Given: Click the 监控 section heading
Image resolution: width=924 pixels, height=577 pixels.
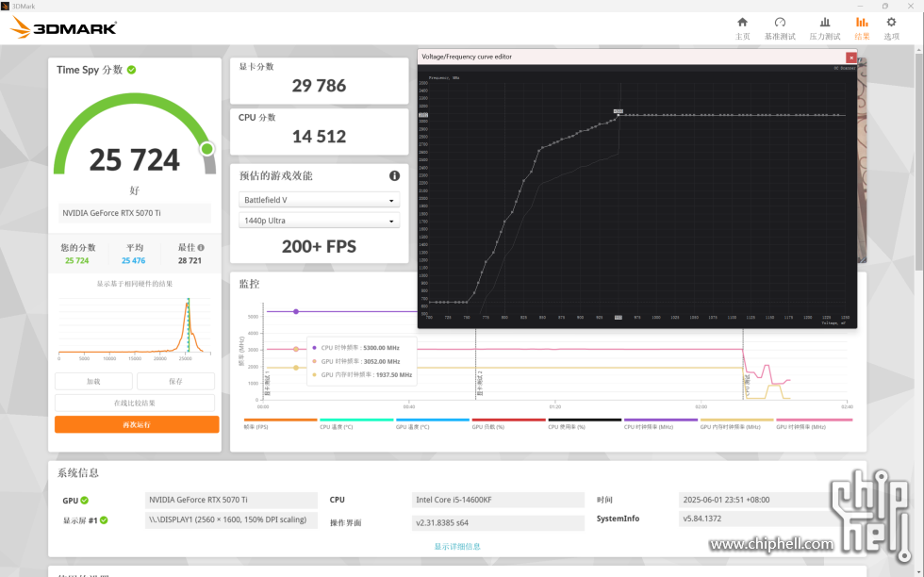Looking at the screenshot, I should [249, 284].
